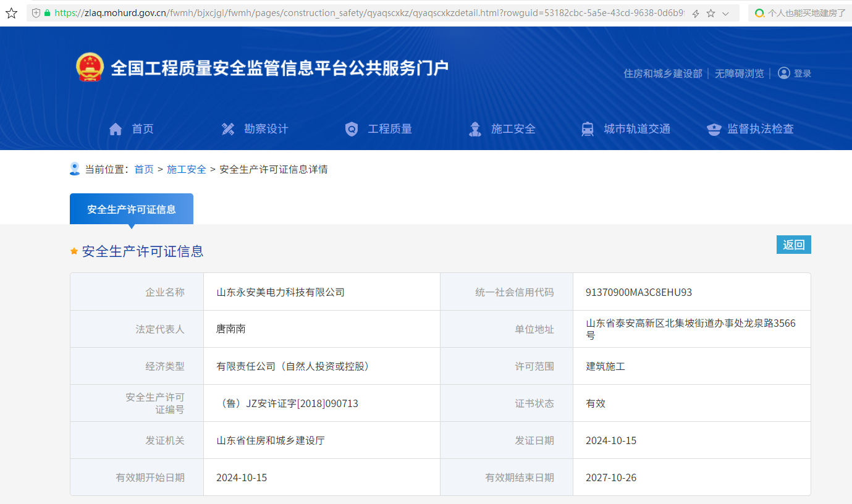Click the user avatar login icon

tap(784, 73)
